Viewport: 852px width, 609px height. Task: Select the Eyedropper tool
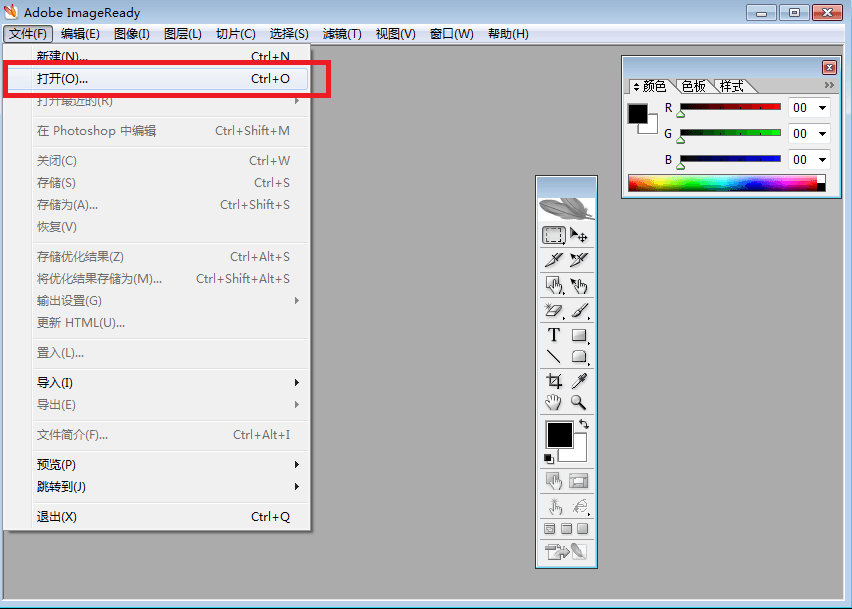pyautogui.click(x=579, y=381)
